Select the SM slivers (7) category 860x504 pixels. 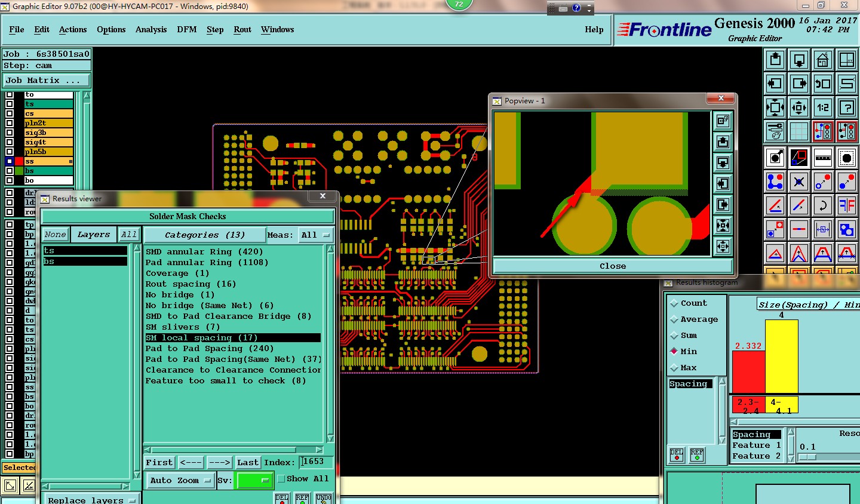(183, 327)
